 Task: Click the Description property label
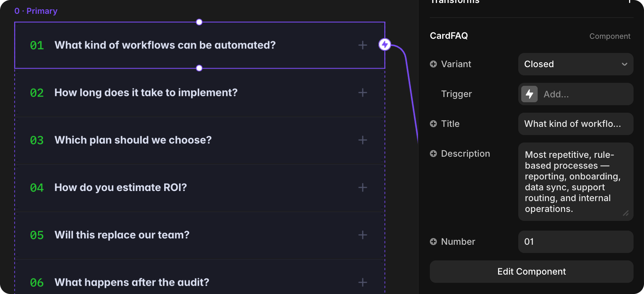[x=465, y=154]
